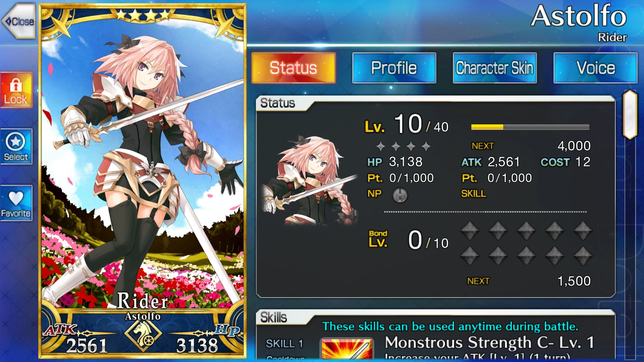
Task: Click the Rider class horse emblem
Action: [x=143, y=335]
